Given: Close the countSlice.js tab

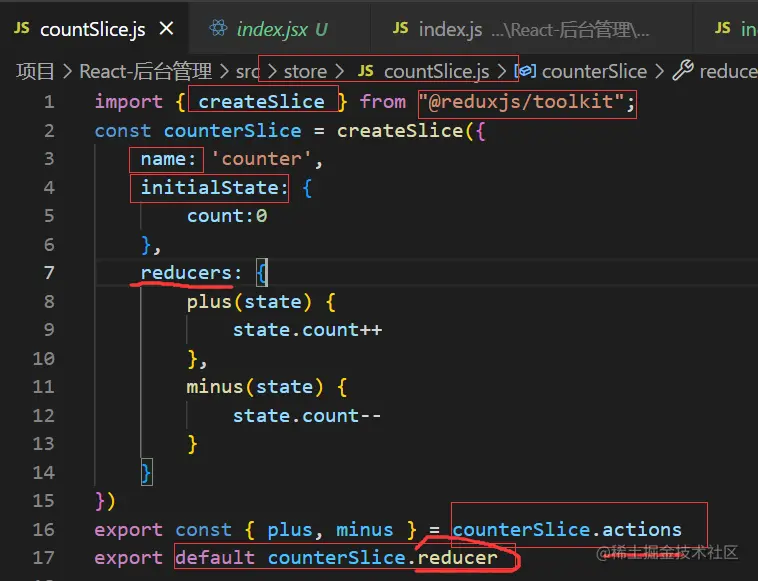Looking at the screenshot, I should click(x=166, y=29).
